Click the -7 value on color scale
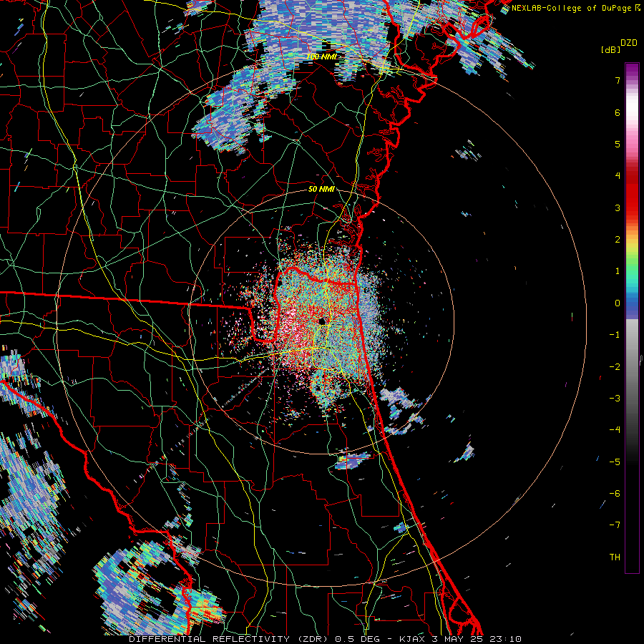The image size is (644, 644). pyautogui.click(x=615, y=525)
